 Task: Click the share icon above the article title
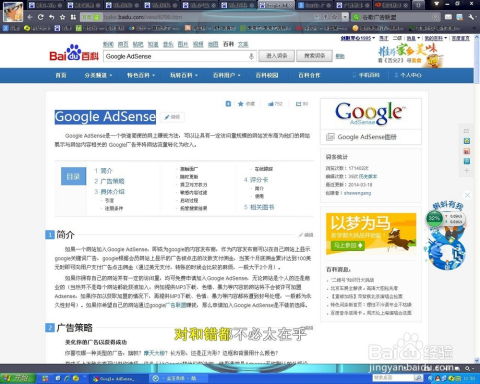point(228,104)
